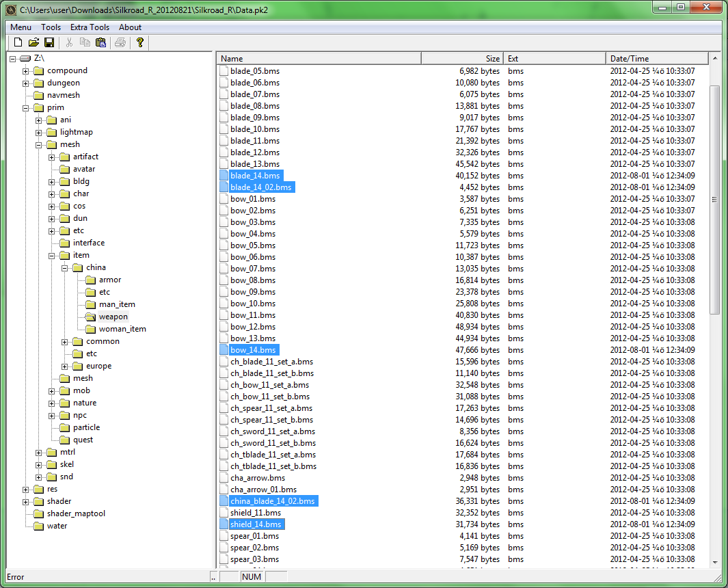Minimize the window
The width and height of the screenshot is (728, 588).
point(662,7)
